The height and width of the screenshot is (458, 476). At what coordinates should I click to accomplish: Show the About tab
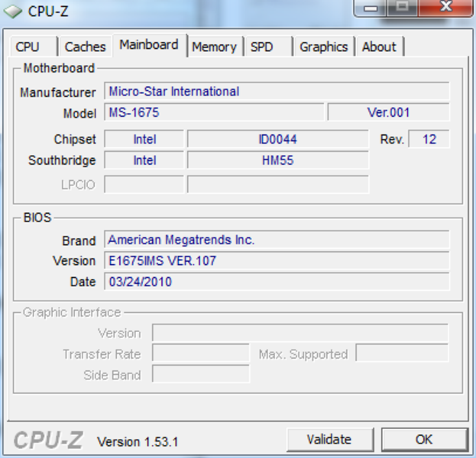[x=380, y=47]
